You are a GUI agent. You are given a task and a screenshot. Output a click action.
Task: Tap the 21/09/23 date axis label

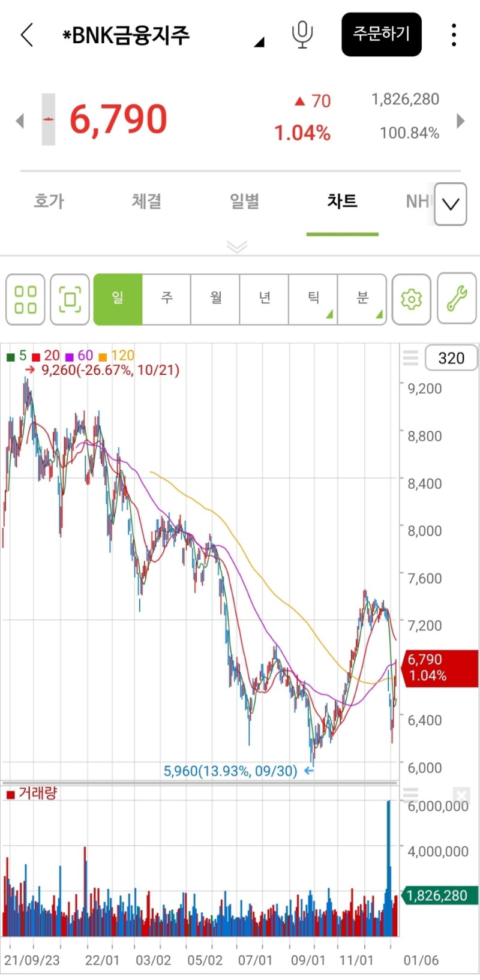point(32,960)
